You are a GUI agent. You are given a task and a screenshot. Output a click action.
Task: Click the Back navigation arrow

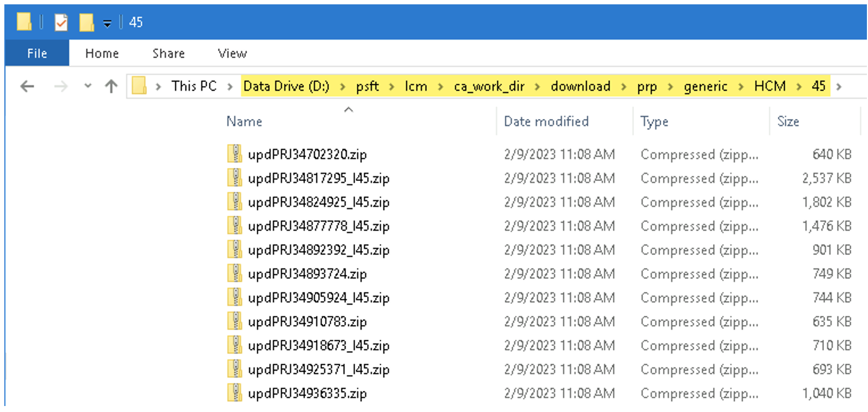click(27, 86)
